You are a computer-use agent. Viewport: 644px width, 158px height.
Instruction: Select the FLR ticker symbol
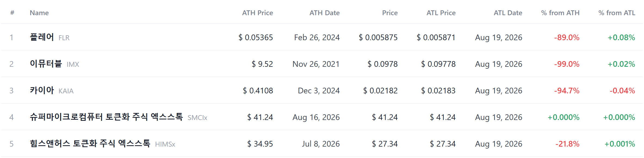(64, 38)
